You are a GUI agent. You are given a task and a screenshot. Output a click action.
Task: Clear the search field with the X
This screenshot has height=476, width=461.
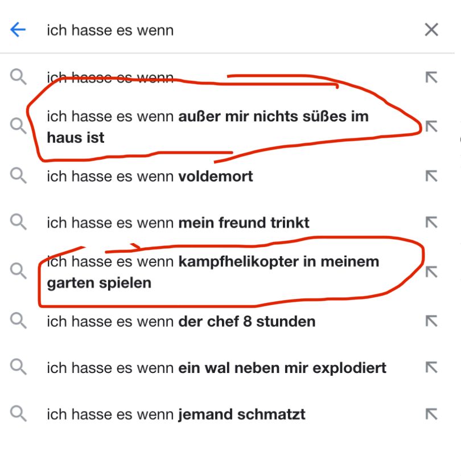click(431, 30)
